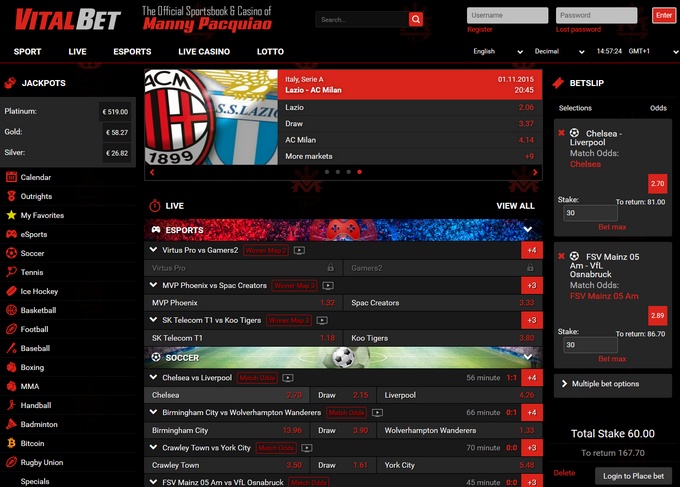Open live stream icon for Crawley Town match
This screenshot has width=680, height=487.
[307, 448]
